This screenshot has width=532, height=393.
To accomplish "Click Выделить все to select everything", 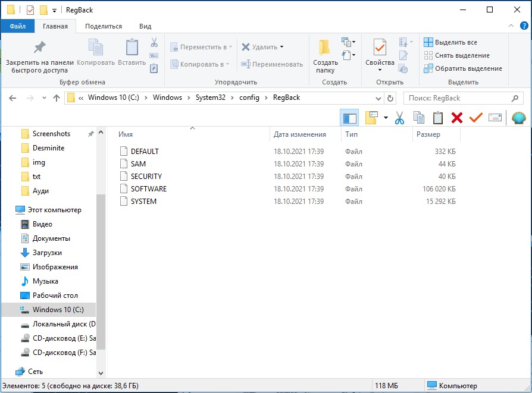I will tap(450, 42).
